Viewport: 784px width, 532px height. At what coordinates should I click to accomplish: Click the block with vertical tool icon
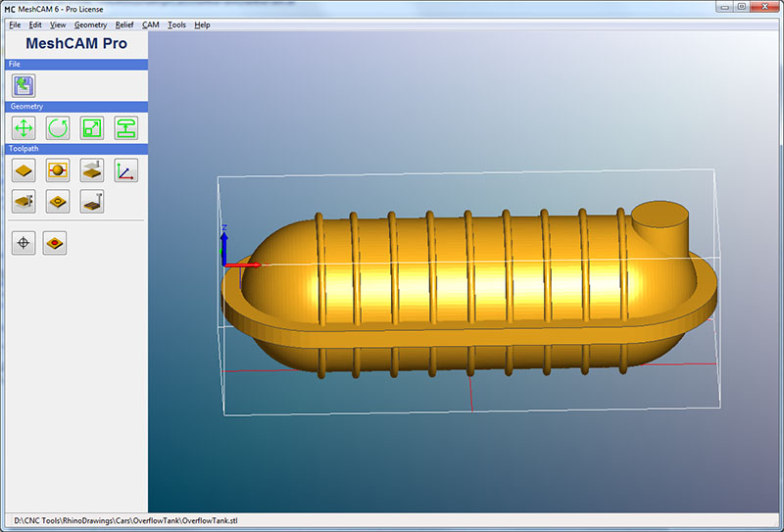click(24, 202)
